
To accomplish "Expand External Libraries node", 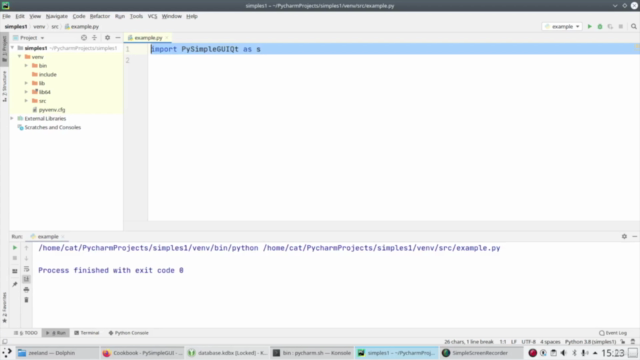I will point(12,118).
